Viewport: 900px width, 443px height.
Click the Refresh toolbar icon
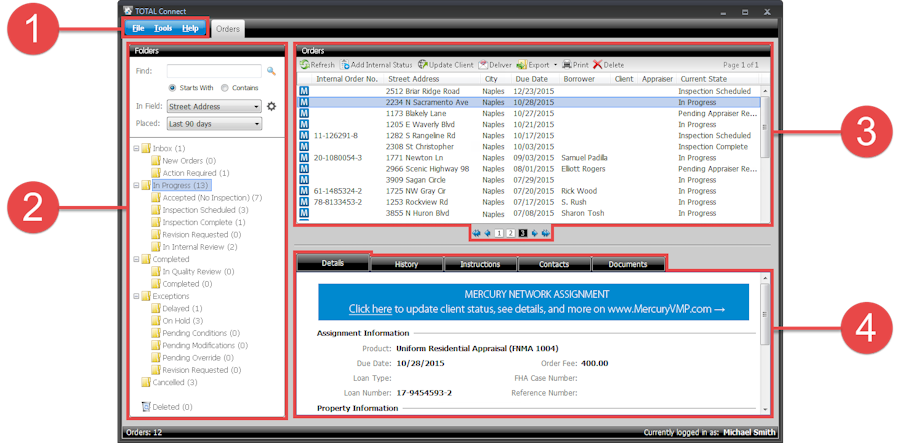click(x=304, y=65)
